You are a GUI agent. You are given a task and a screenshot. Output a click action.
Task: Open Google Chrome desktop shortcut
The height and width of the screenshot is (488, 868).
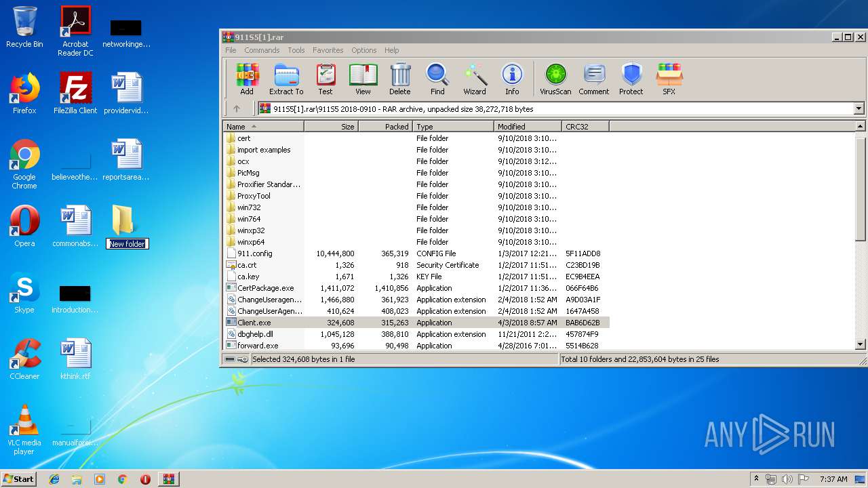point(24,164)
